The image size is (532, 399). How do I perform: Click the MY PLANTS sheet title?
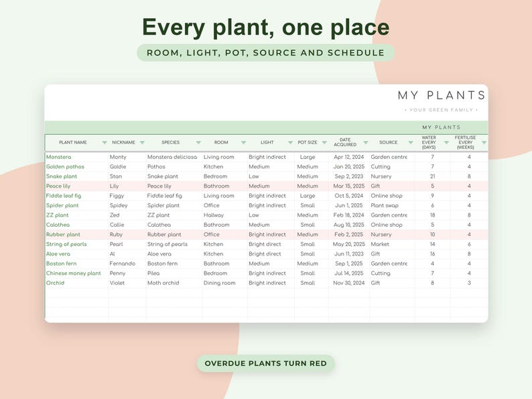click(x=442, y=95)
